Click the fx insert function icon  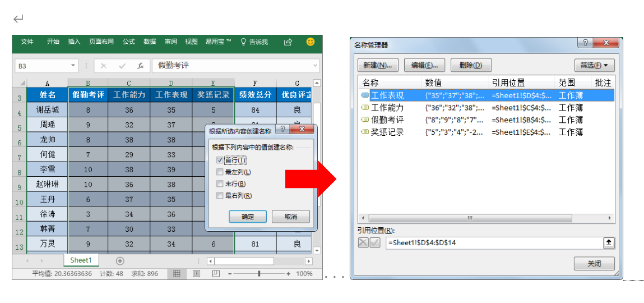[x=141, y=66]
